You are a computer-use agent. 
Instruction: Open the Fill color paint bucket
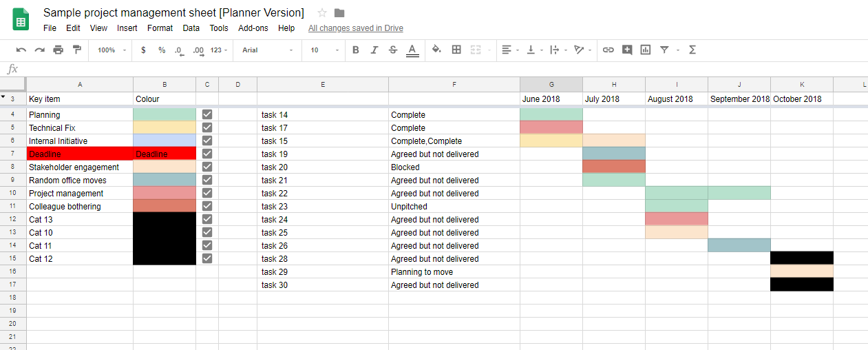pos(436,50)
